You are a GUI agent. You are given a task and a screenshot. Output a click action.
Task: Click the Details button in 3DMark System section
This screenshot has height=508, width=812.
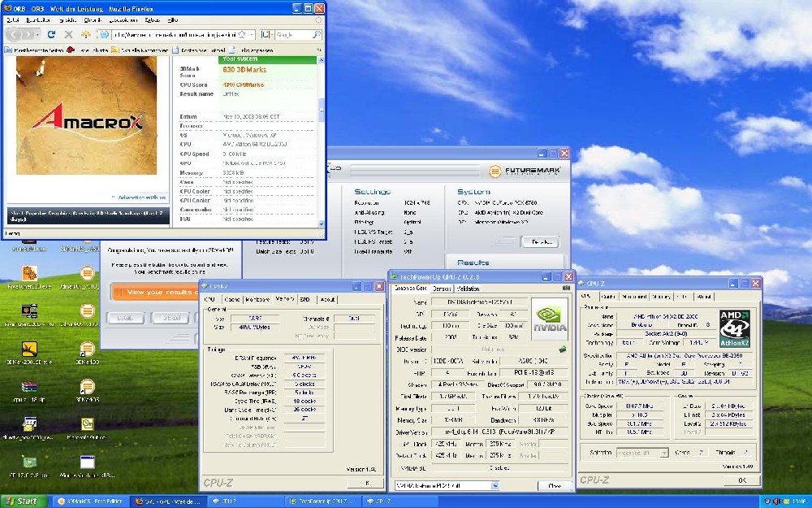[541, 241]
